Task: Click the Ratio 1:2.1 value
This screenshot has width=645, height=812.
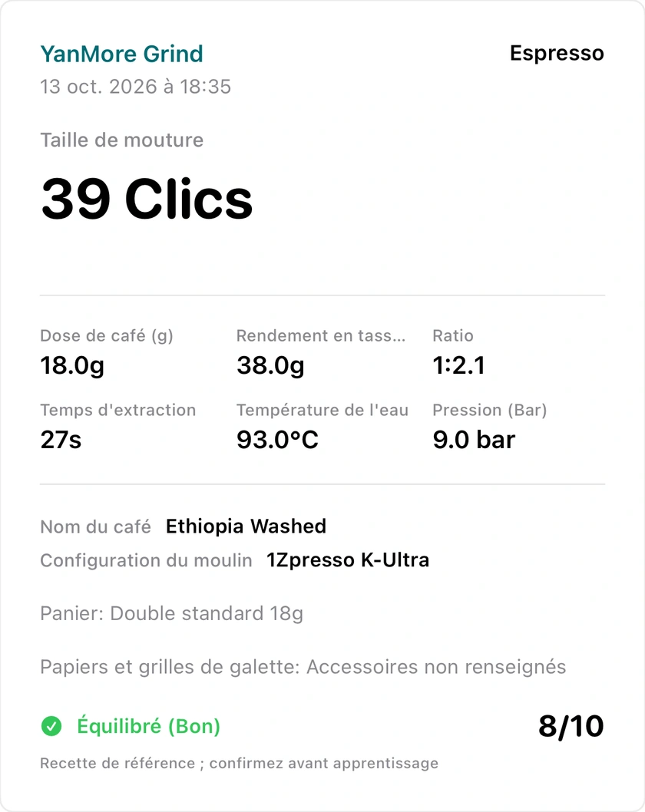Action: [459, 365]
